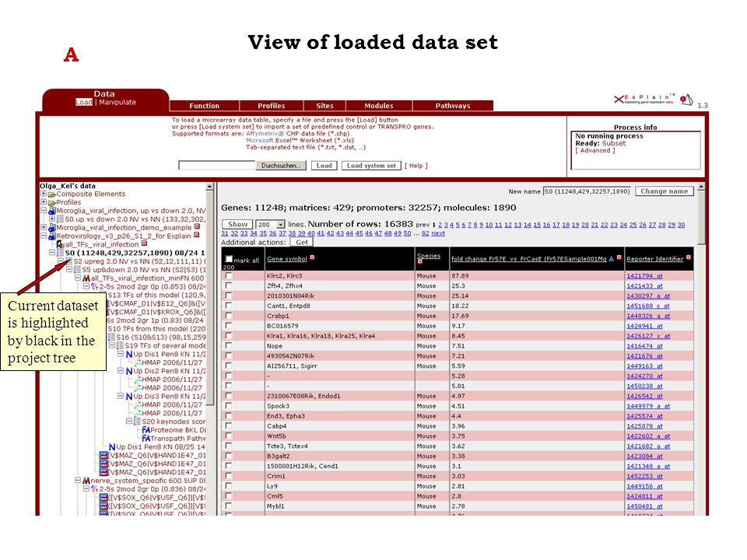The image size is (747, 560).
Task: Click the data table vertical scrollbar thumb
Action: point(701,219)
